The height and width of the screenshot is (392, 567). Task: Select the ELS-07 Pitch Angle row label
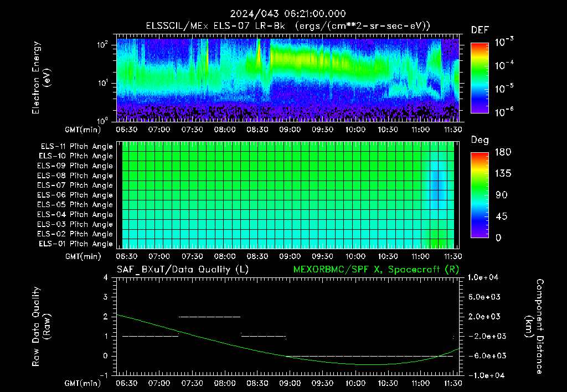(x=75, y=185)
